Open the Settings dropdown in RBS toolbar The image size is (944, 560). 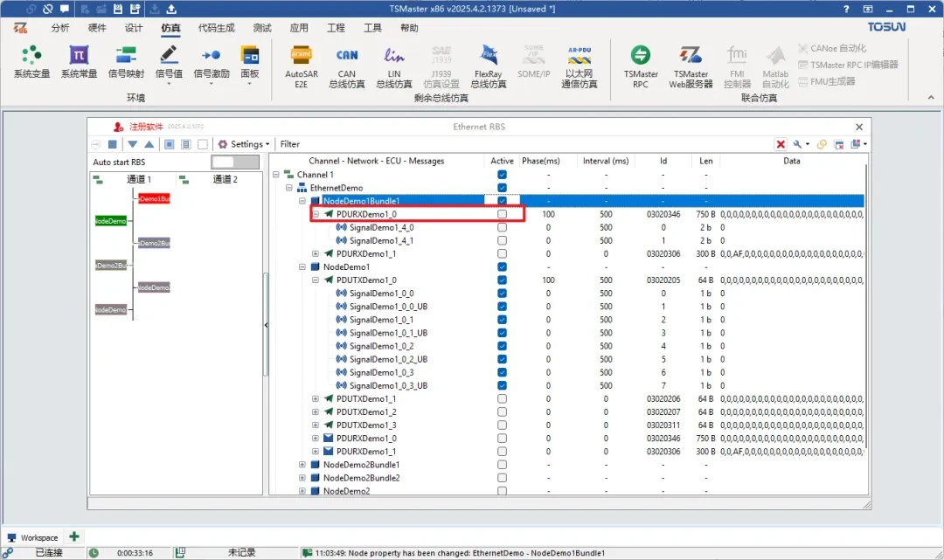coord(244,144)
